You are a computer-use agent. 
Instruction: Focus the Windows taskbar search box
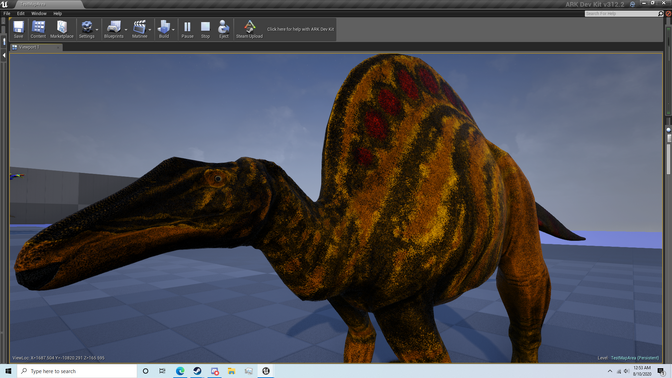click(77, 371)
